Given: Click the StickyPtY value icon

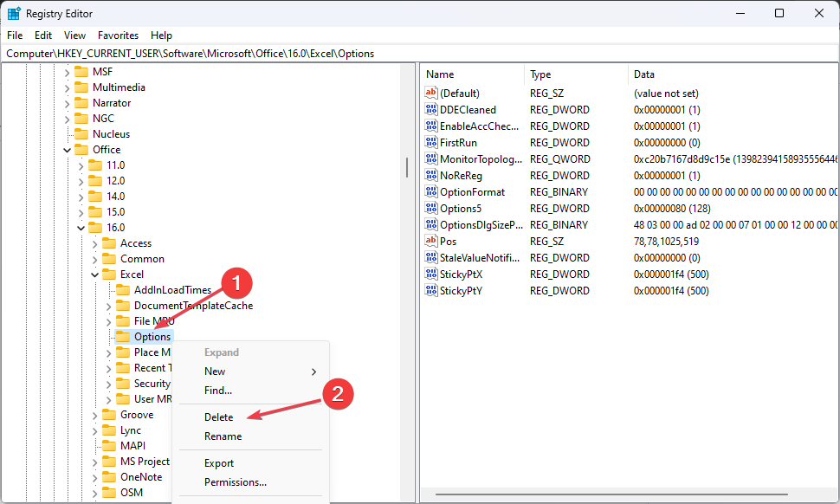Looking at the screenshot, I should [x=431, y=291].
